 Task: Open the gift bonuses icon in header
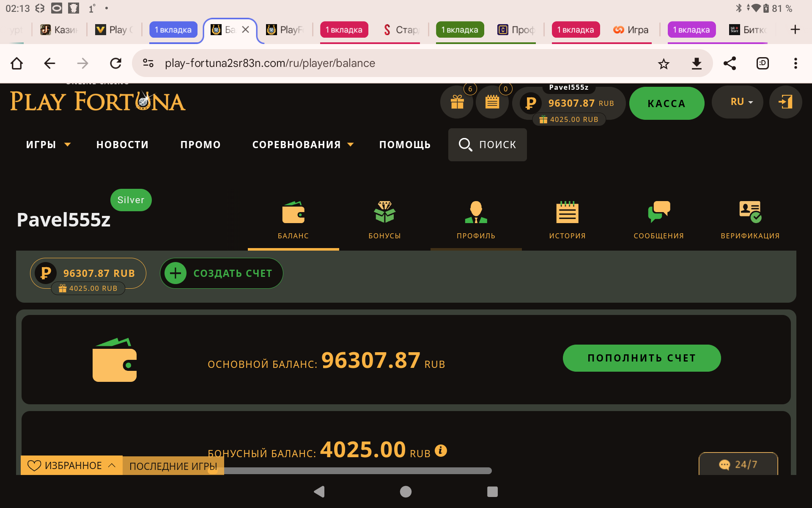[457, 102]
